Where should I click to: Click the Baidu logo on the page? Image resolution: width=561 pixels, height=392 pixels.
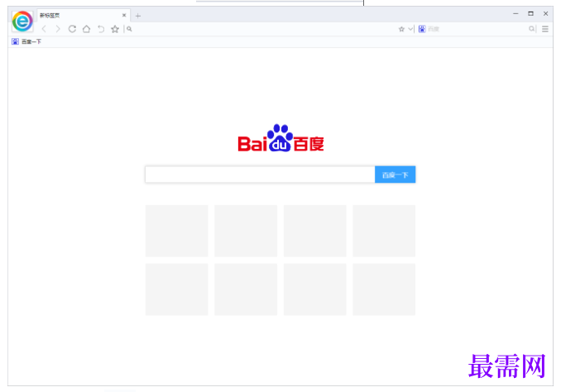coord(280,138)
